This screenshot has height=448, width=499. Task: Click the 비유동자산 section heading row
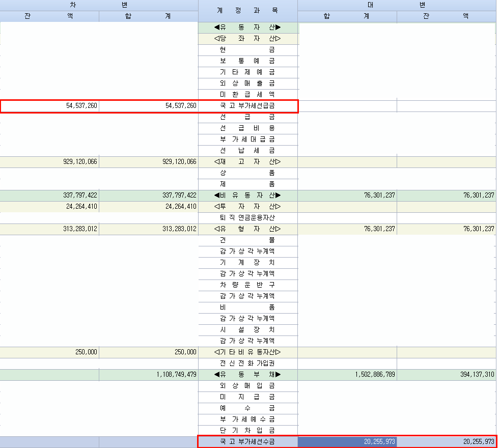coord(247,195)
